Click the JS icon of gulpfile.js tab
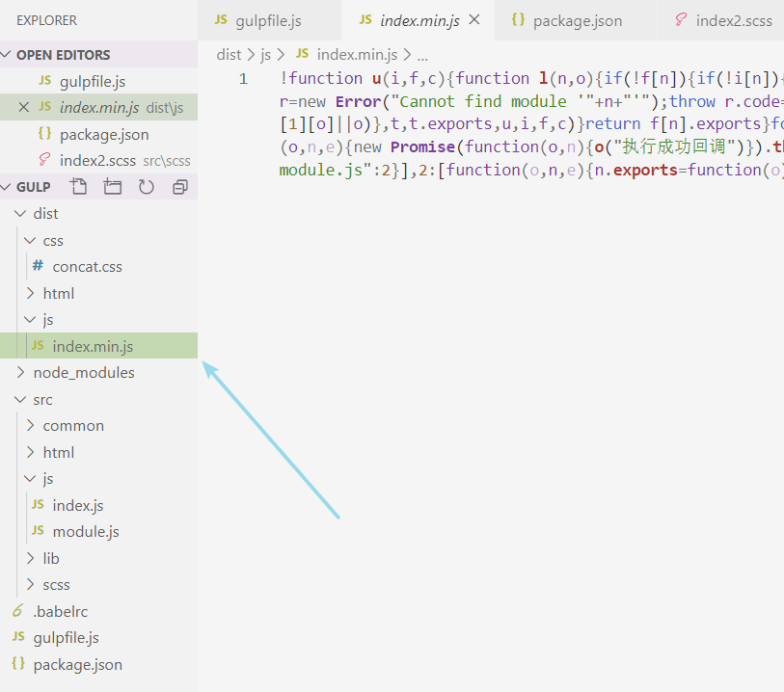 pyautogui.click(x=221, y=20)
